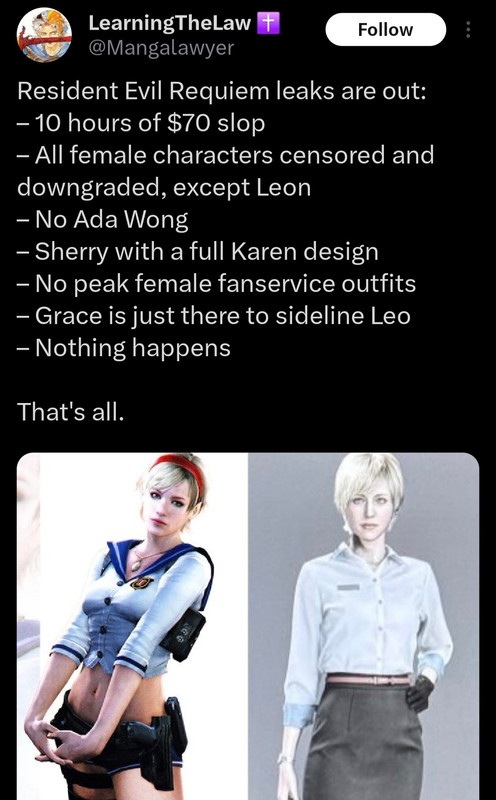The height and width of the screenshot is (800, 496).
Task: Click the "Sherry with a full Karen design" line
Action: 198,252
